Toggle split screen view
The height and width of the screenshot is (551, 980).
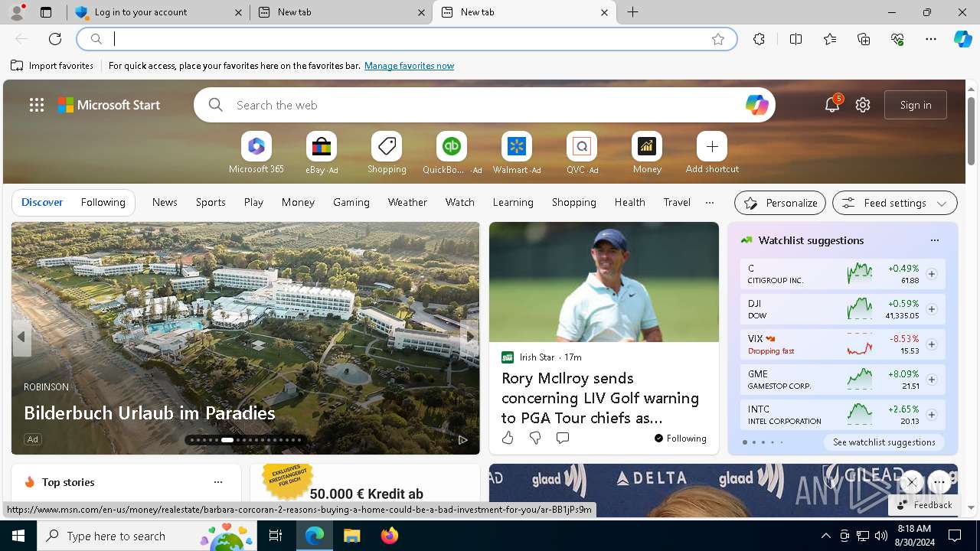tap(795, 39)
